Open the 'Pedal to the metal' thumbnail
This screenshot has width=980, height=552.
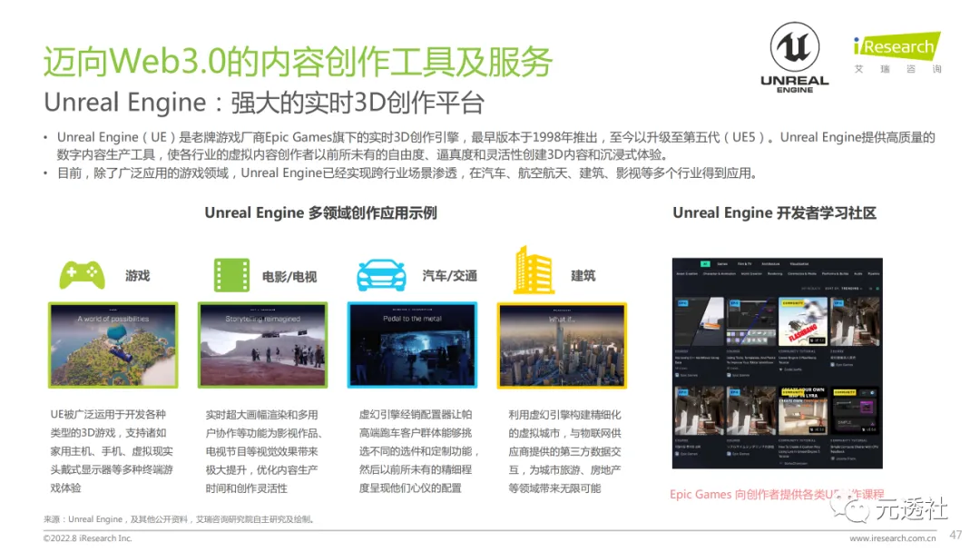[413, 345]
